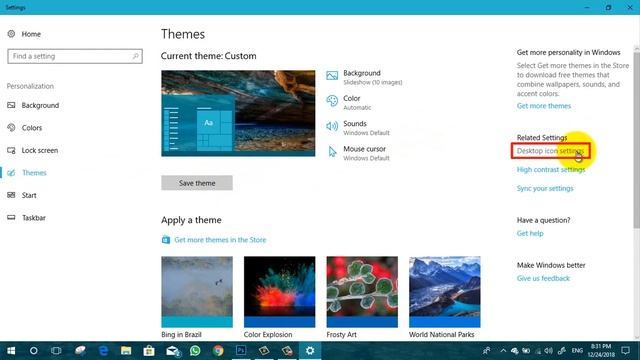
Task: Open Taskbar settings page
Action: tap(33, 218)
